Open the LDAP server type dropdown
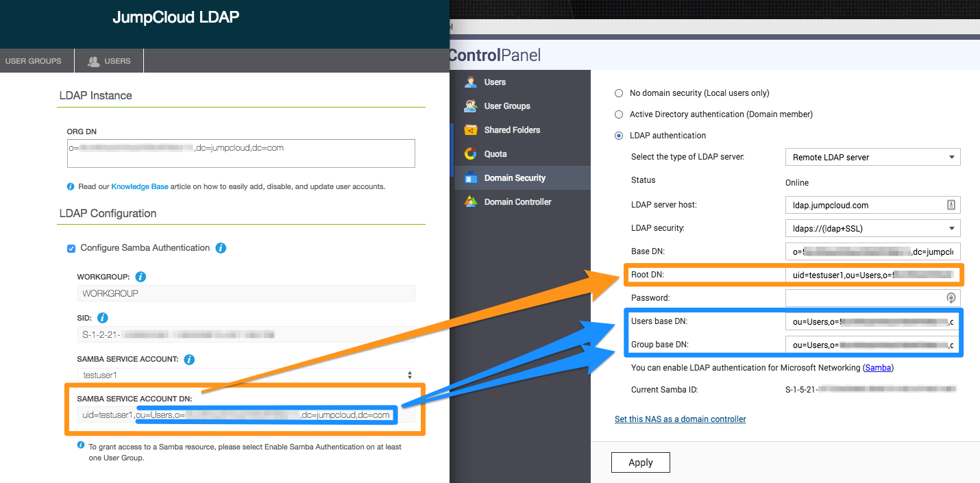This screenshot has width=980, height=483. tap(872, 158)
